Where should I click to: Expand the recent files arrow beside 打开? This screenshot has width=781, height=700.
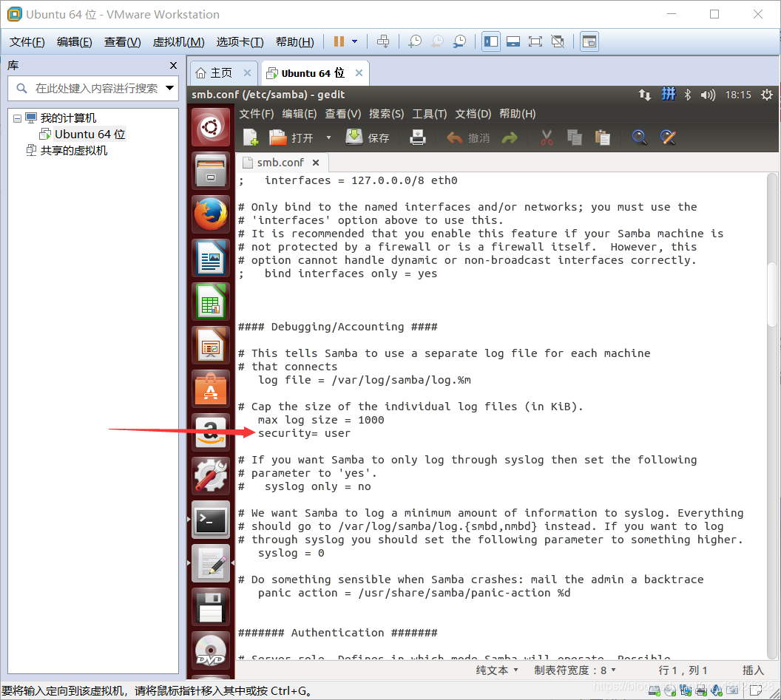click(328, 137)
